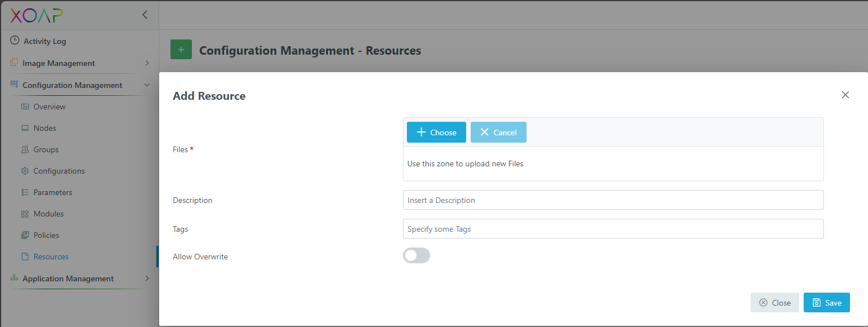This screenshot has width=868, height=327.
Task: Select Resources in the sidebar
Action: pos(51,256)
